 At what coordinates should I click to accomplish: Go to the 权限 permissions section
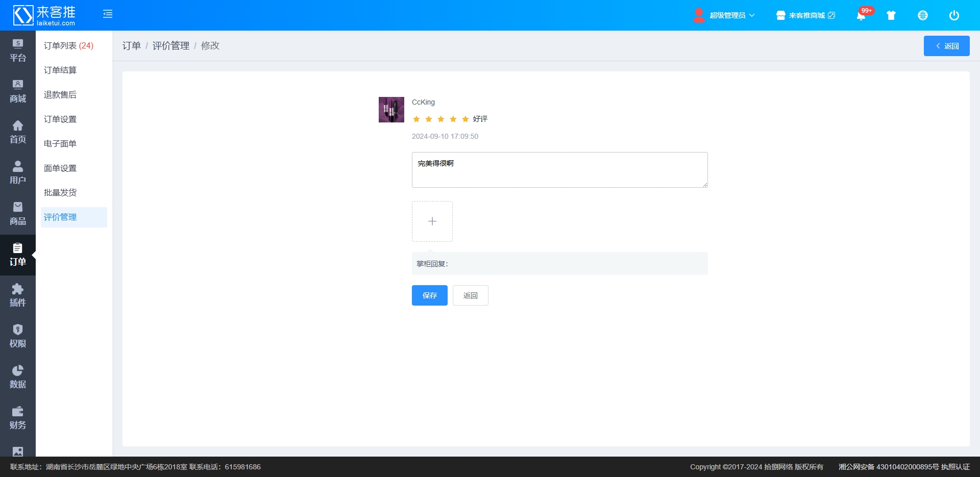(18, 336)
